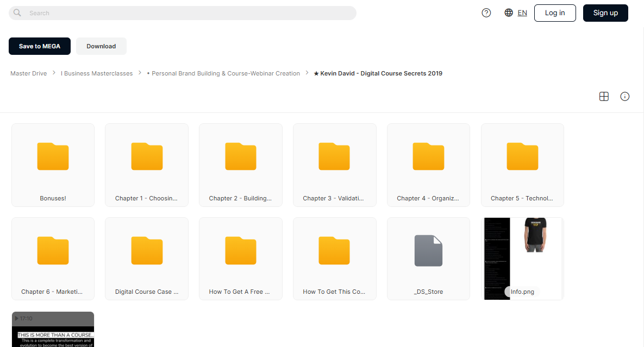Click the search magnifier icon
This screenshot has height=347, width=644.
coord(17,12)
